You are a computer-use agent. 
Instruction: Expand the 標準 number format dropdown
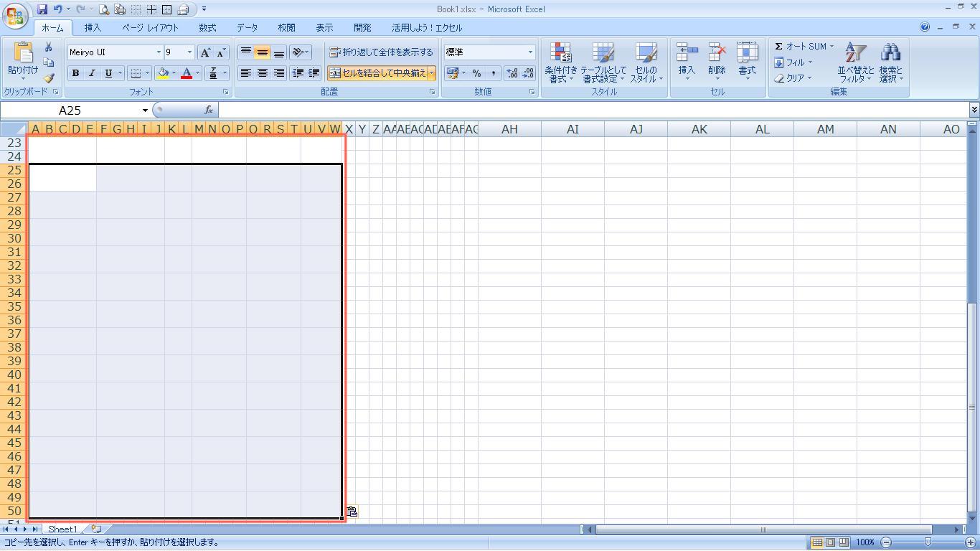[x=530, y=52]
